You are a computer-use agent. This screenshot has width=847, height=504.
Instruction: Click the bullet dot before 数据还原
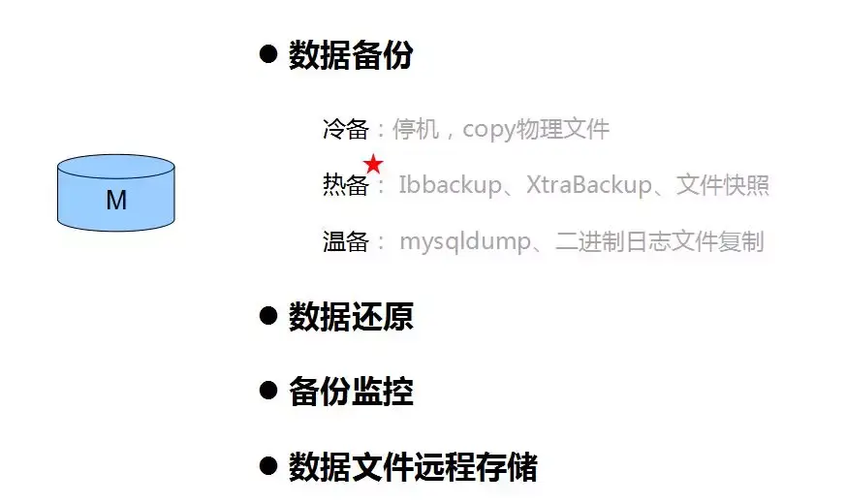pos(268,315)
